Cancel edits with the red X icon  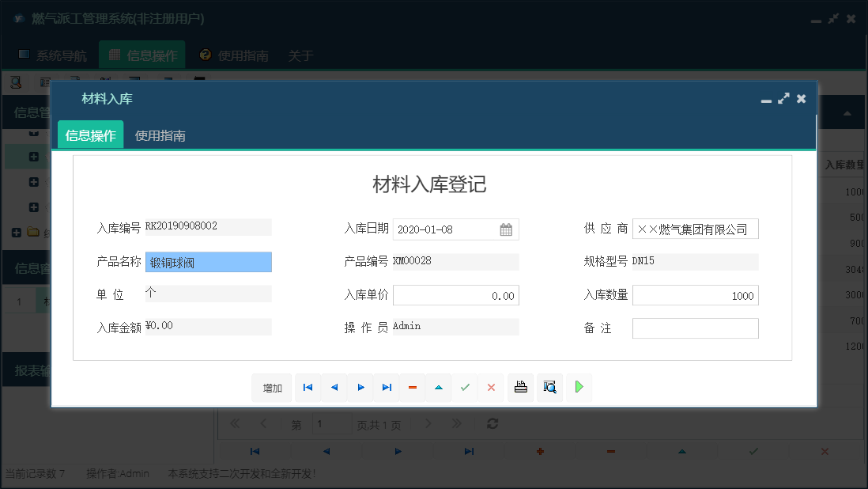click(x=491, y=388)
